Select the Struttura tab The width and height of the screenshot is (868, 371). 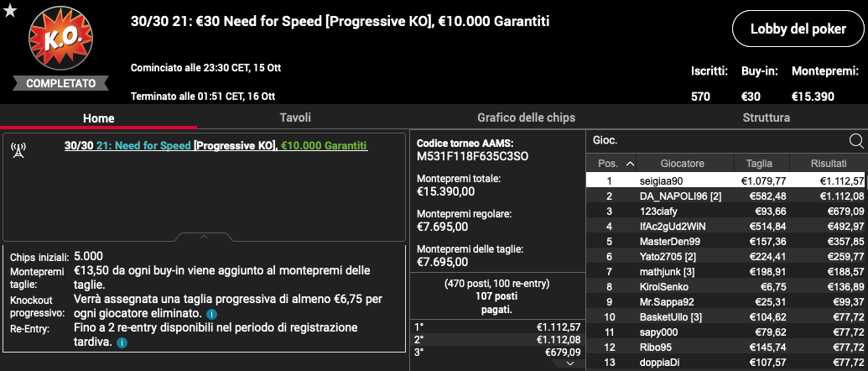click(767, 118)
